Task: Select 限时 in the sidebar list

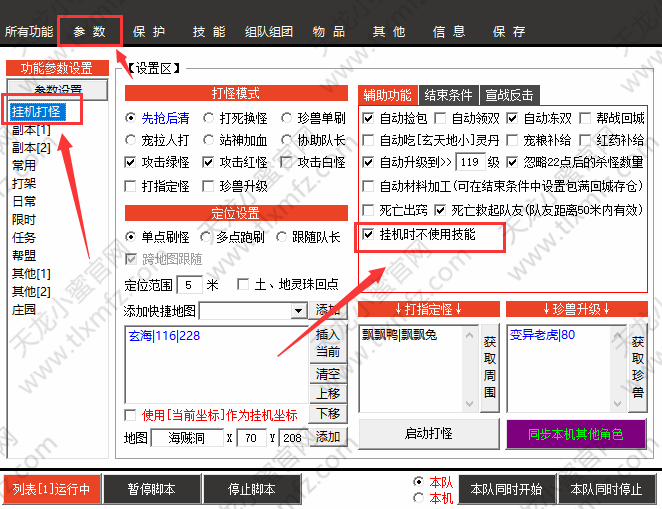Action: click(x=24, y=219)
